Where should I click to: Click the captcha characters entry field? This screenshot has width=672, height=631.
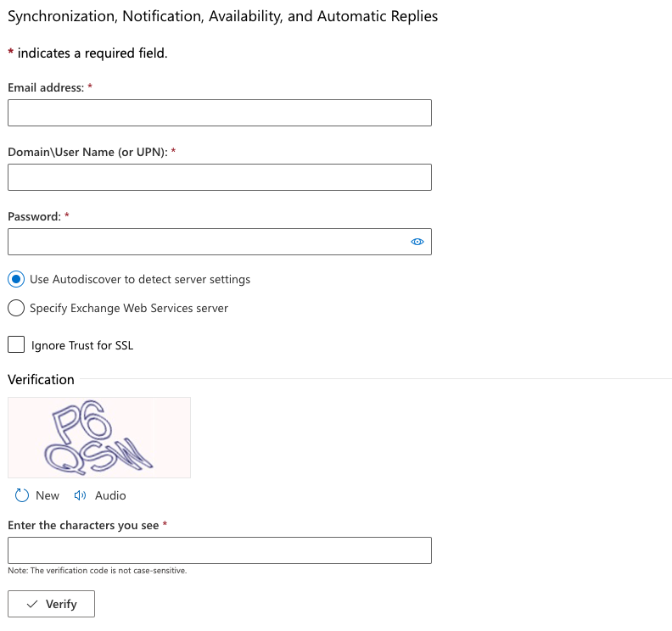click(219, 550)
